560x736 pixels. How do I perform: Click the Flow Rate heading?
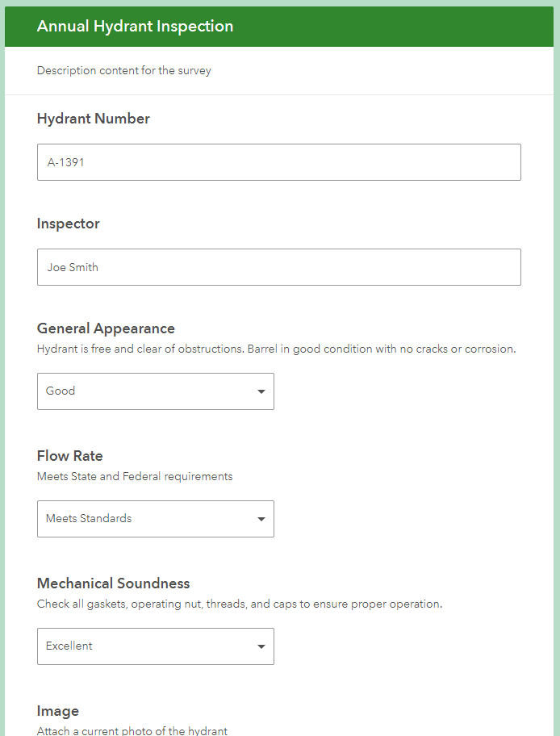coord(70,456)
